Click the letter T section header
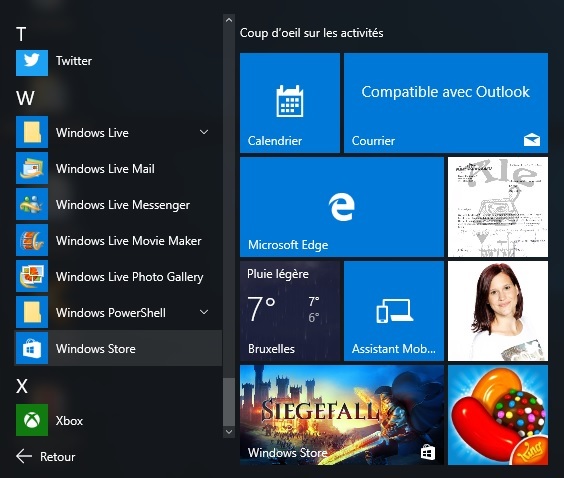564x478 pixels. 21,34
